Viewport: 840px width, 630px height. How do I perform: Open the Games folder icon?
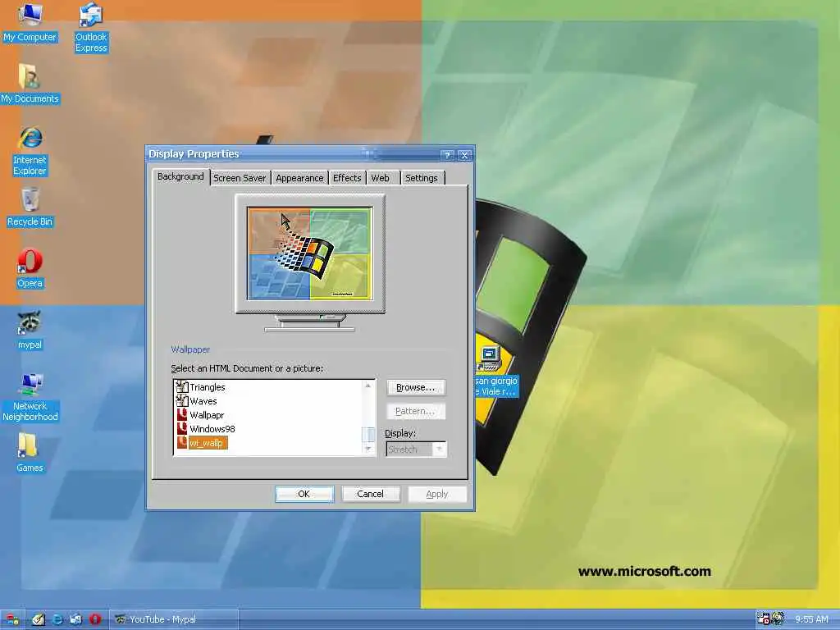pyautogui.click(x=30, y=454)
